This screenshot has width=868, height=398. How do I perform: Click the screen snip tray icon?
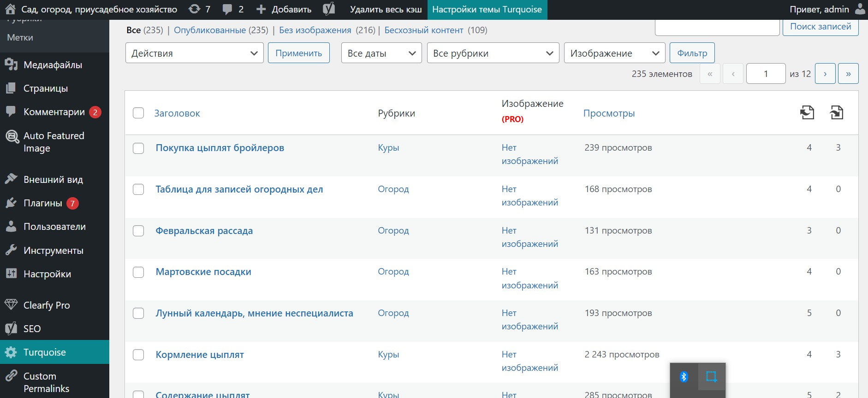pyautogui.click(x=712, y=377)
